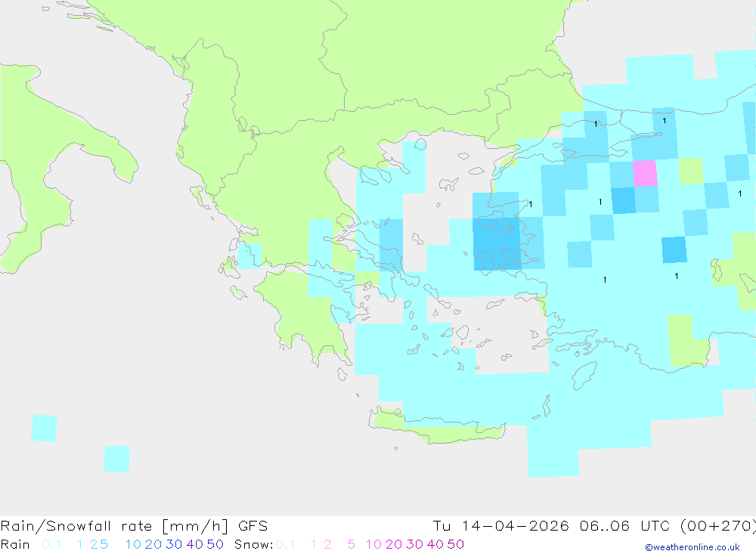Select the snow legend value 40

click(x=435, y=544)
